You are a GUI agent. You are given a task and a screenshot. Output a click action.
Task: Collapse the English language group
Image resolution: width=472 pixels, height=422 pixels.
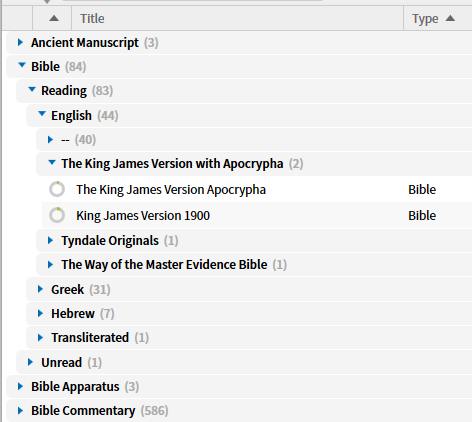point(42,114)
